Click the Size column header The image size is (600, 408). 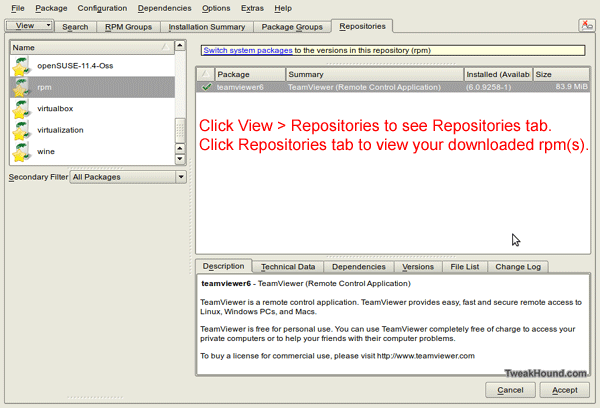[561, 74]
